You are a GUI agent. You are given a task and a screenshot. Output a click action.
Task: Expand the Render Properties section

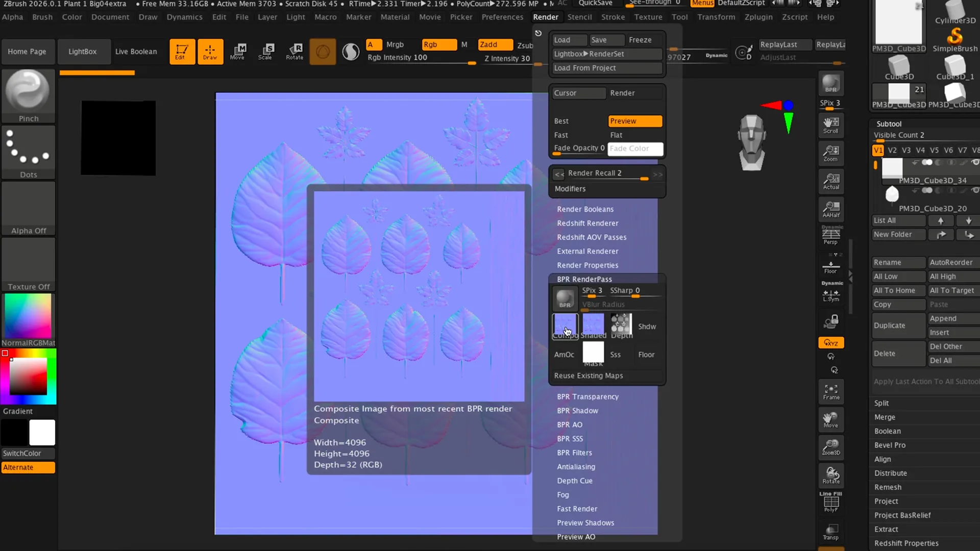(x=587, y=265)
